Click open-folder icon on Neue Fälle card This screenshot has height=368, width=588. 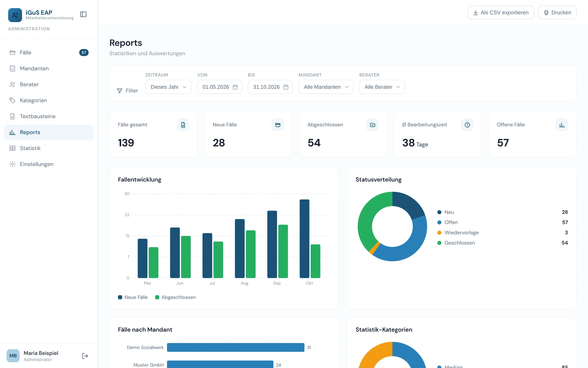[x=278, y=125]
